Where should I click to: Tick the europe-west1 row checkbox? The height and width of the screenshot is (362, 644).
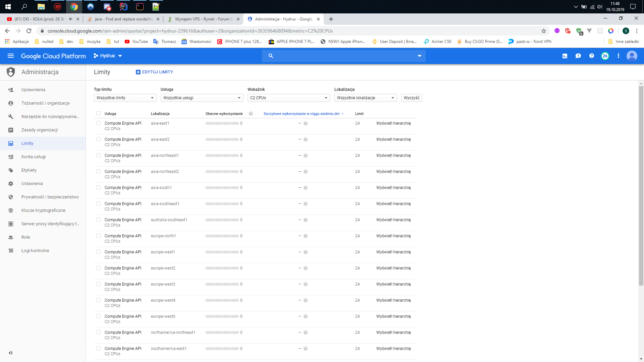tap(99, 252)
